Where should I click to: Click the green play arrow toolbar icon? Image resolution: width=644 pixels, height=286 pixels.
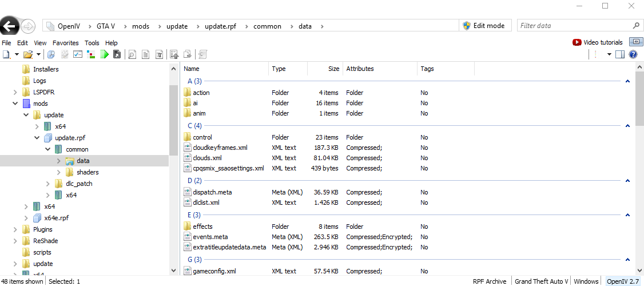coord(104,54)
